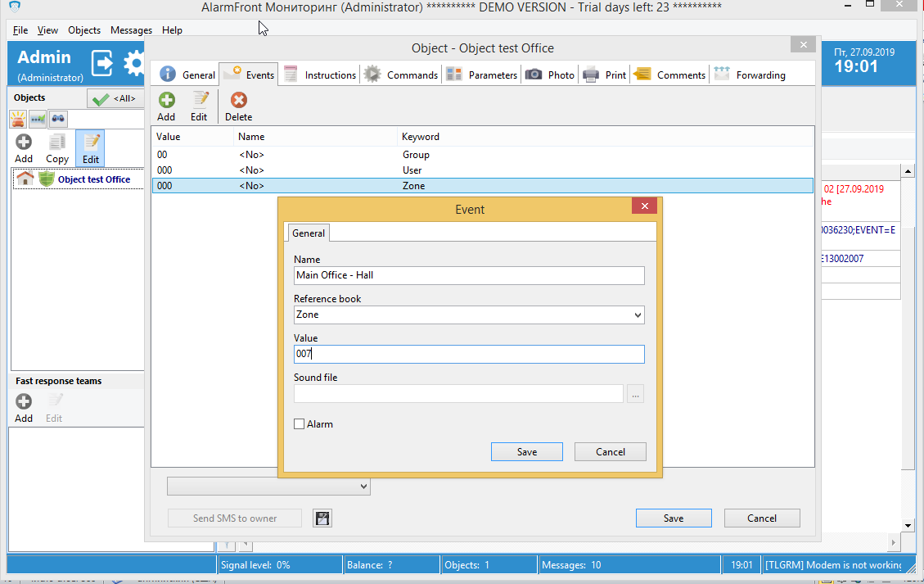
Task: Close the Event dialog with red X
Action: pos(645,206)
